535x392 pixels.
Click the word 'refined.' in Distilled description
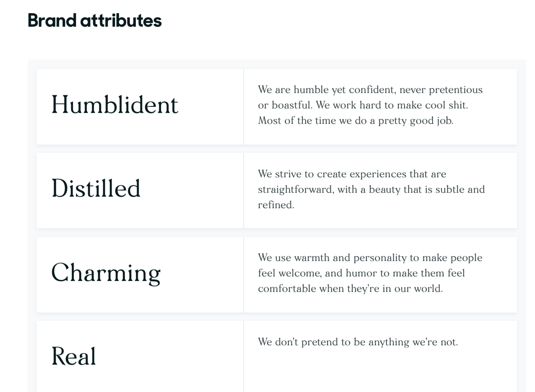coord(276,205)
